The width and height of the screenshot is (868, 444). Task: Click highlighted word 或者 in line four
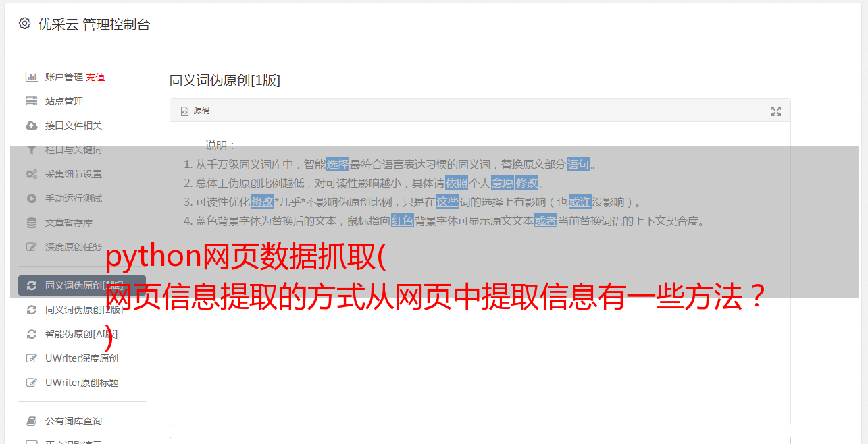[x=546, y=221]
